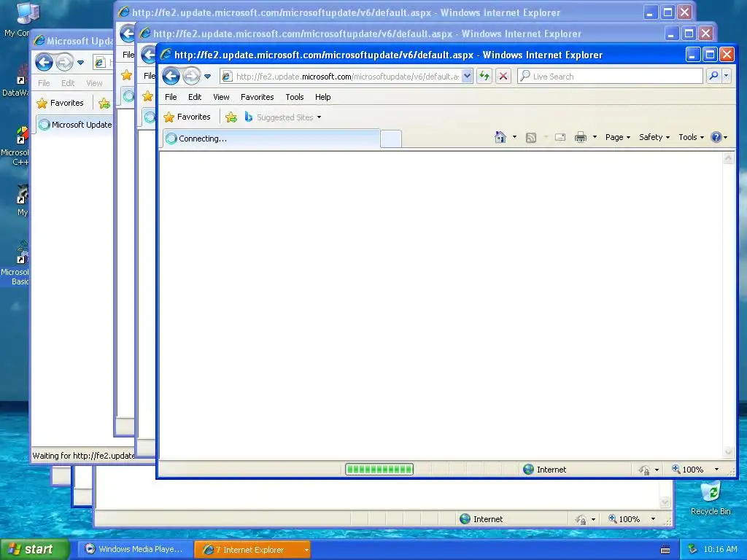The width and height of the screenshot is (747, 560).
Task: Click Add to Favorites Bar icon
Action: pyautogui.click(x=231, y=117)
